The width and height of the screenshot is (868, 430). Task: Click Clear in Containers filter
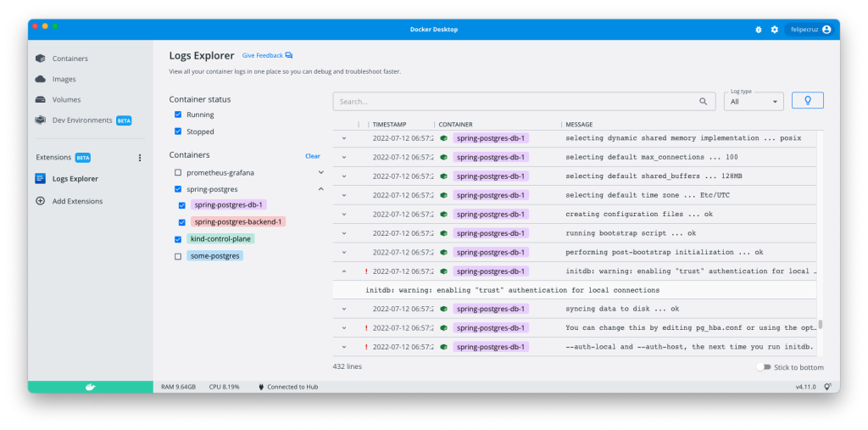tap(313, 156)
